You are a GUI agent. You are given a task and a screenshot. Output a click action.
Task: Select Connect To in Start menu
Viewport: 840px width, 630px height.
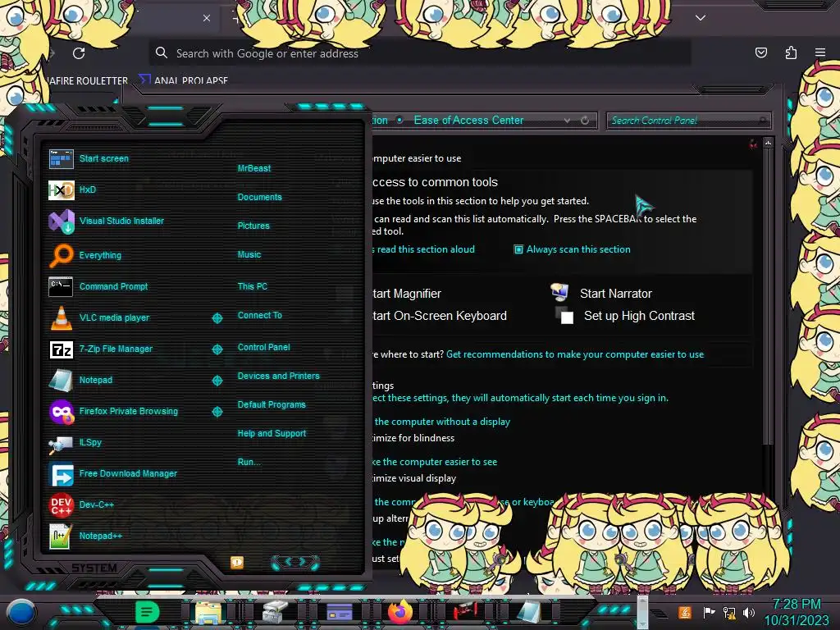[259, 316]
